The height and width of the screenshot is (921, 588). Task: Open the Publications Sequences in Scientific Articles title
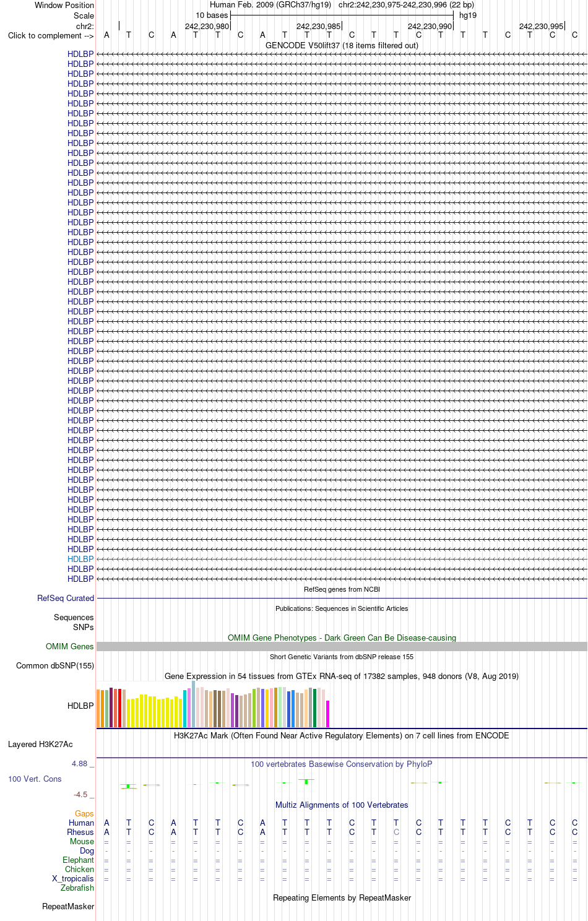coord(342,608)
